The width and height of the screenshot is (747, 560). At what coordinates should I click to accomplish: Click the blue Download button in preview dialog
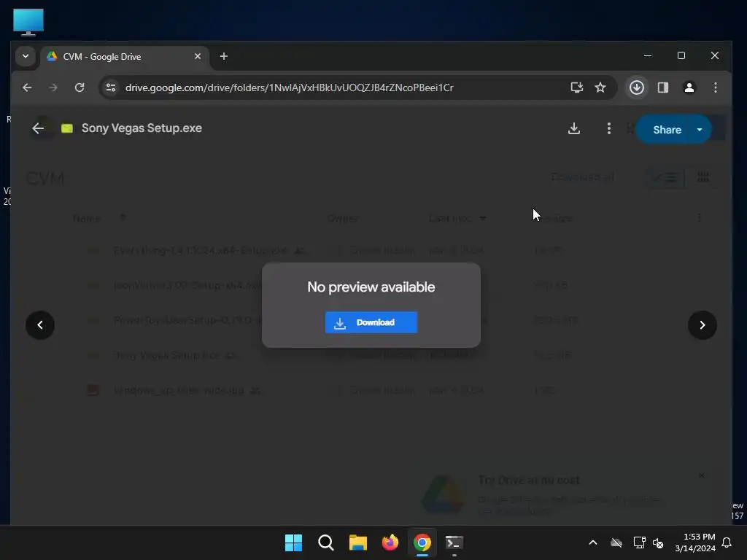point(371,322)
